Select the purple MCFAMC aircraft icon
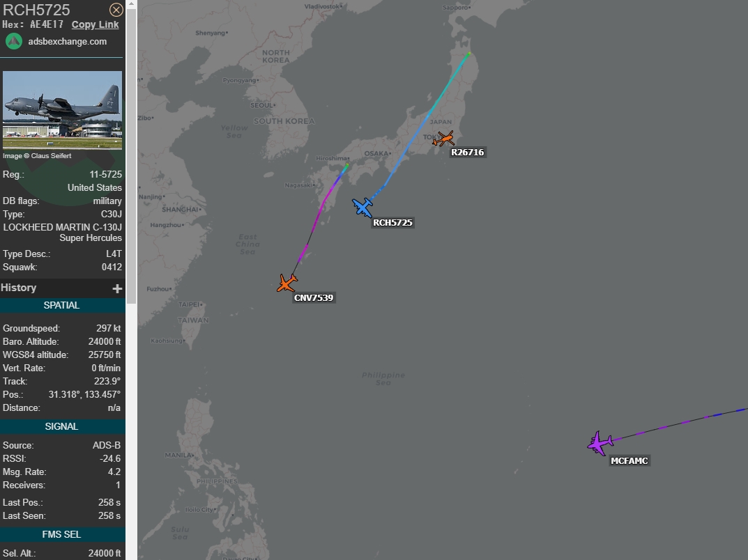Image resolution: width=748 pixels, height=560 pixels. pos(600,443)
